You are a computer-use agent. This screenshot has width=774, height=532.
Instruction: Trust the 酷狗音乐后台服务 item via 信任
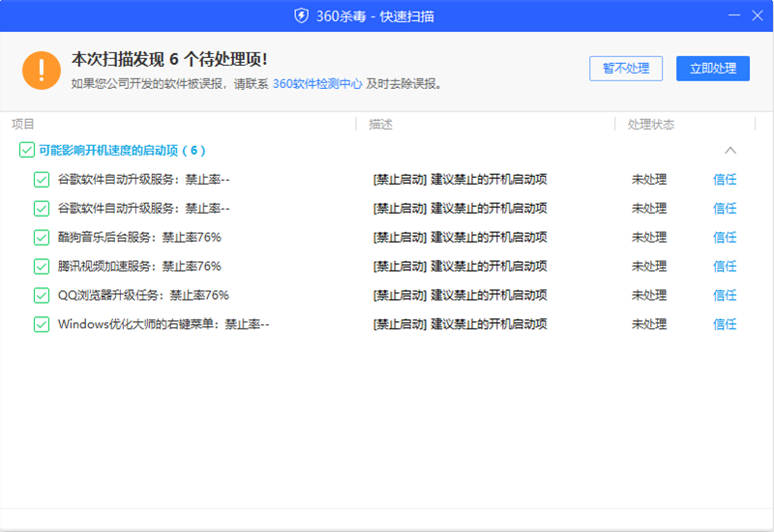(725, 237)
